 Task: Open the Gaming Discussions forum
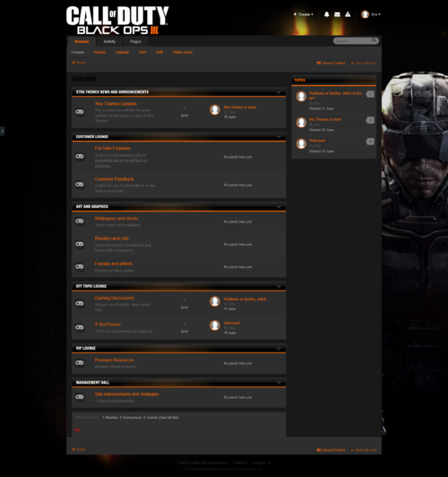tap(115, 298)
